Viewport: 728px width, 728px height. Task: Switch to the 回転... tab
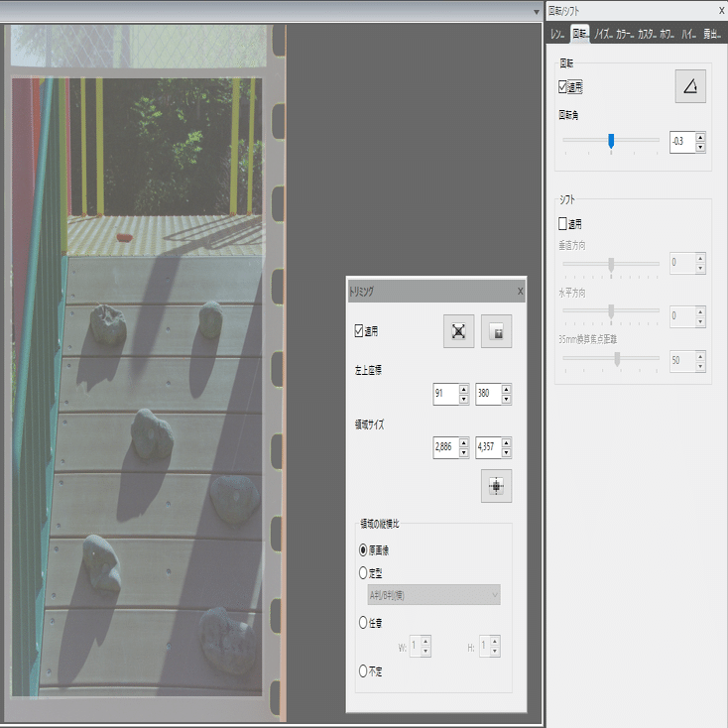pyautogui.click(x=580, y=34)
